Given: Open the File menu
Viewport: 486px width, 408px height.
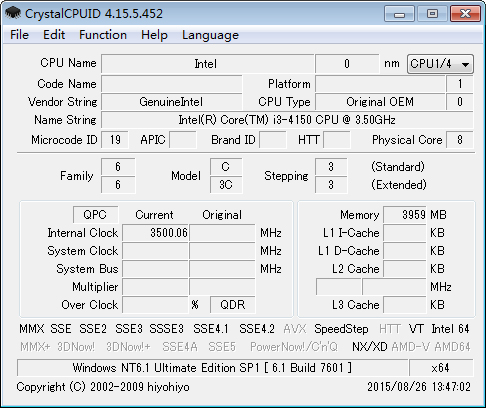Looking at the screenshot, I should point(19,35).
